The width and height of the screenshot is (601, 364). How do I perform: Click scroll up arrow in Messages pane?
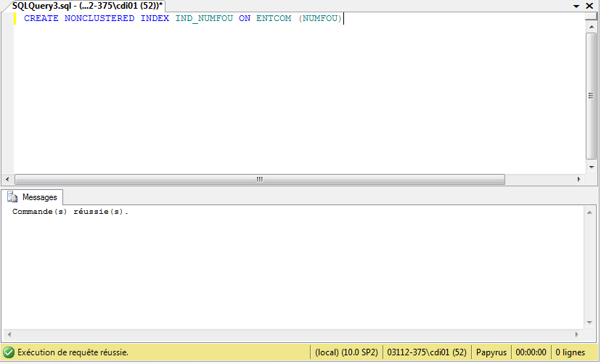pyautogui.click(x=592, y=211)
